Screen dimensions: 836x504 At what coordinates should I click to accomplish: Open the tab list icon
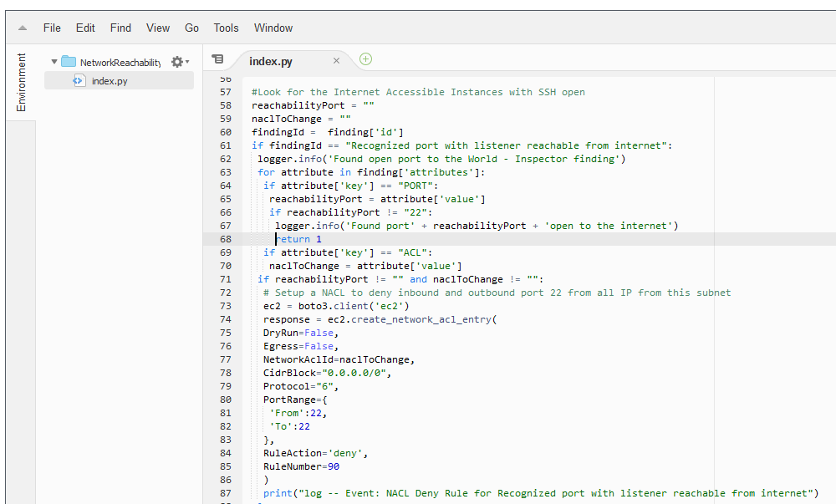point(217,59)
